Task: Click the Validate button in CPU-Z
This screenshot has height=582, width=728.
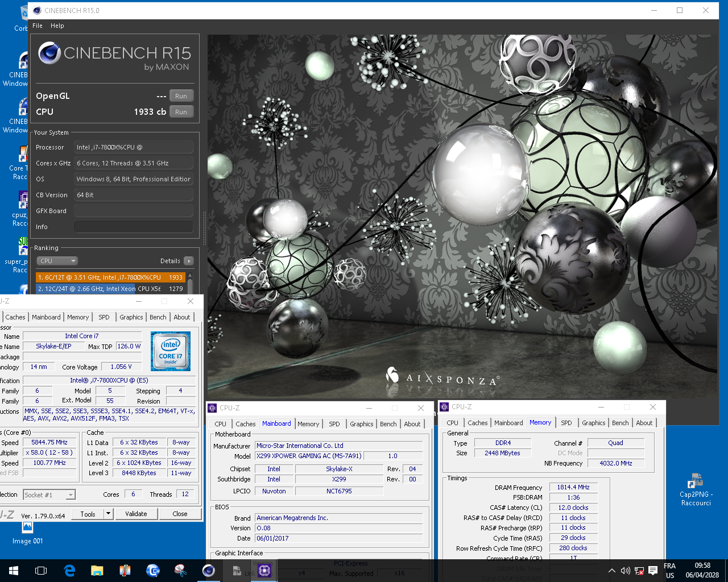Action: pyautogui.click(x=136, y=514)
